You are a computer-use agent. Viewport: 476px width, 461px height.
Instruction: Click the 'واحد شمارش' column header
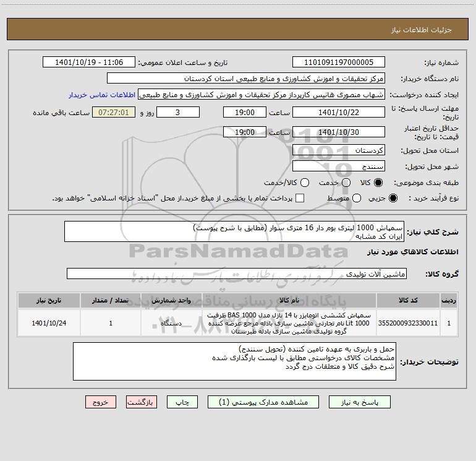tap(171, 300)
